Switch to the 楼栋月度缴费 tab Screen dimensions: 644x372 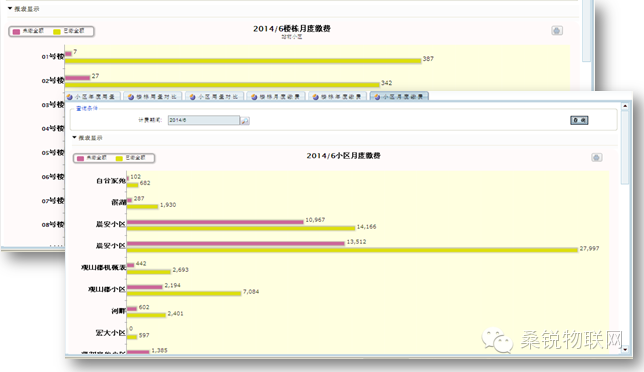(276, 96)
